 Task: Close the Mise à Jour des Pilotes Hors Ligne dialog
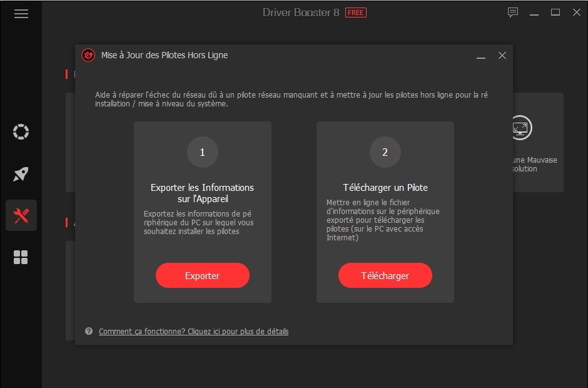click(502, 56)
